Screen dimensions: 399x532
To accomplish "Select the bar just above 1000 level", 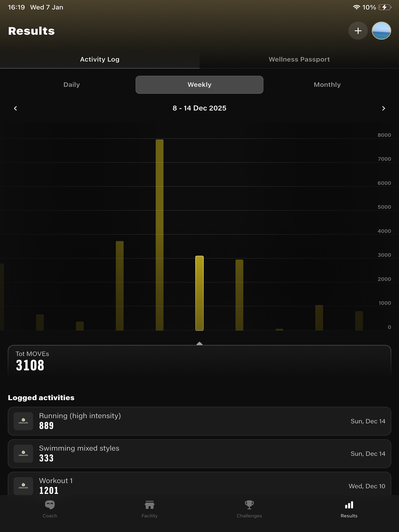I will (319, 318).
